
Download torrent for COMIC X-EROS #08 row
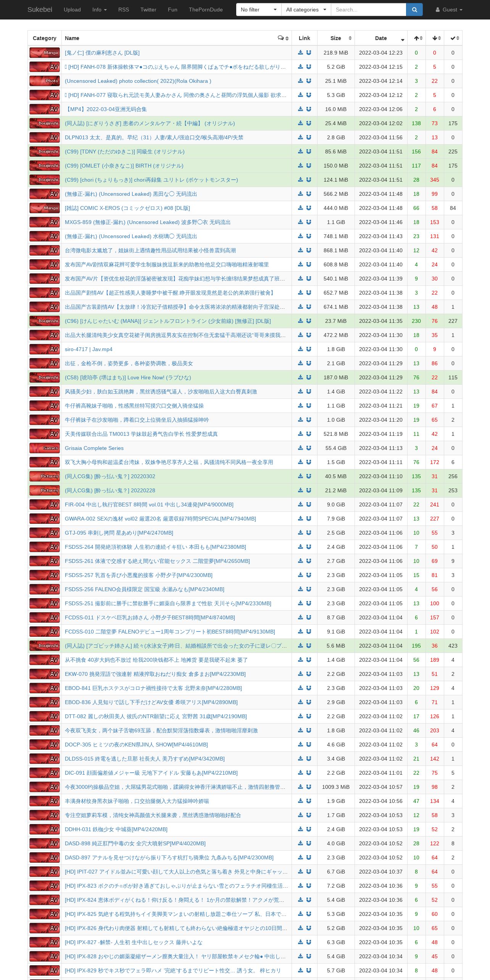[300, 208]
